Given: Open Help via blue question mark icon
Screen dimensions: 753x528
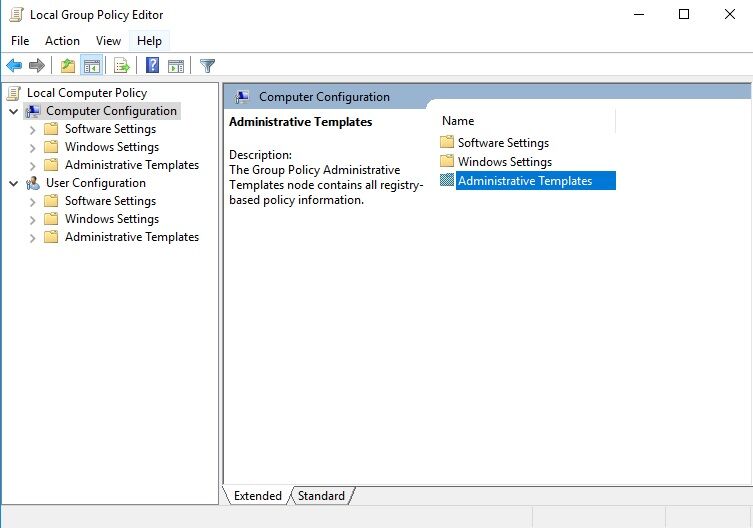Looking at the screenshot, I should (x=152, y=65).
